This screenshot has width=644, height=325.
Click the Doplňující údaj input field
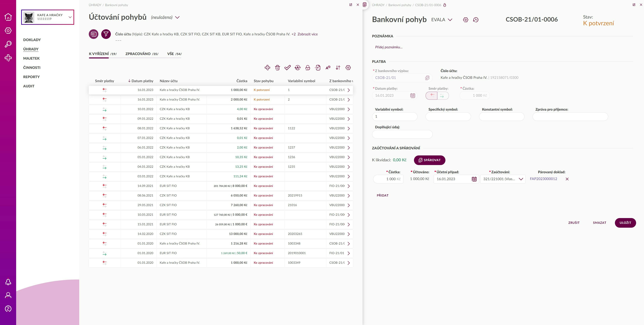click(402, 134)
